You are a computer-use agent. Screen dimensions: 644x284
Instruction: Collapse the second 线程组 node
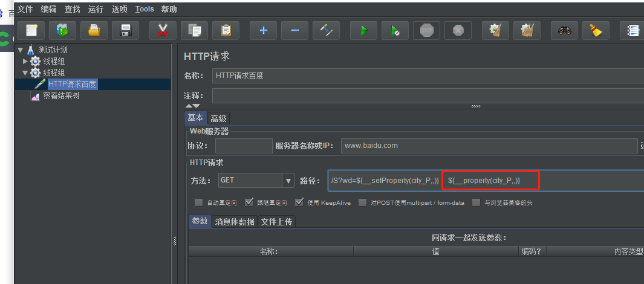25,73
